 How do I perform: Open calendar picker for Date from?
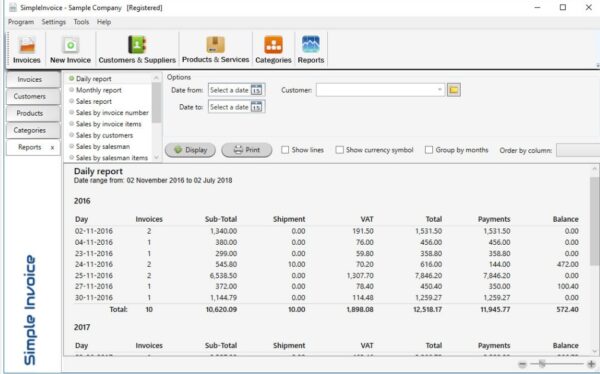click(256, 90)
